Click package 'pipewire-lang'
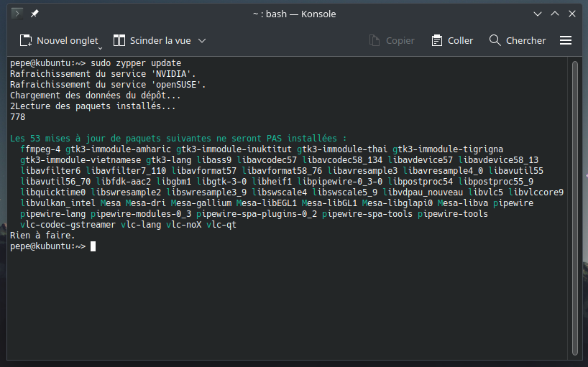Screen dimensions: 588x367 point(53,214)
